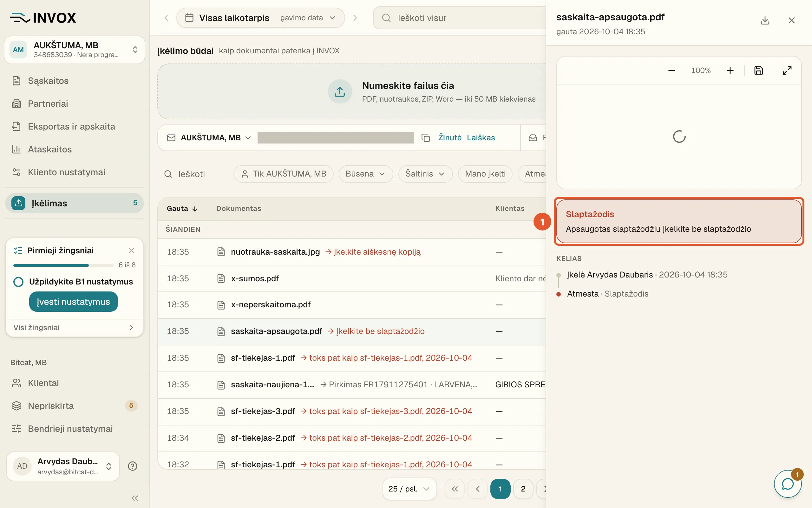The width and height of the screenshot is (812, 508).
Task: Go to Eksportas ir apskaita
Action: (74, 126)
